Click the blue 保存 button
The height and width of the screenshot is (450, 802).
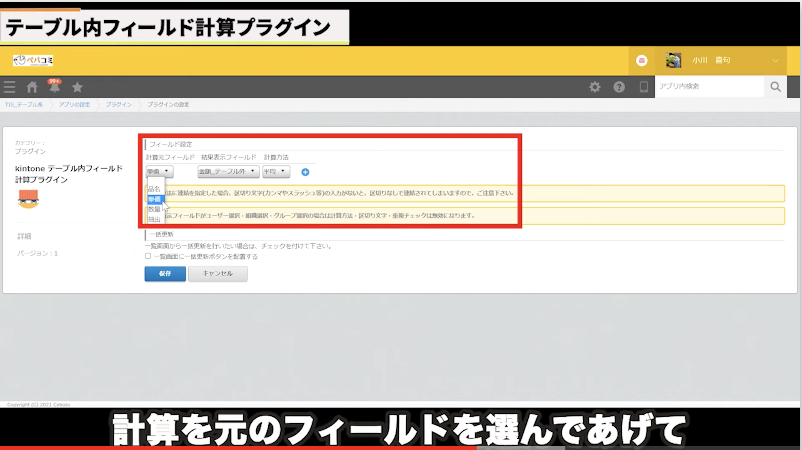(164, 273)
